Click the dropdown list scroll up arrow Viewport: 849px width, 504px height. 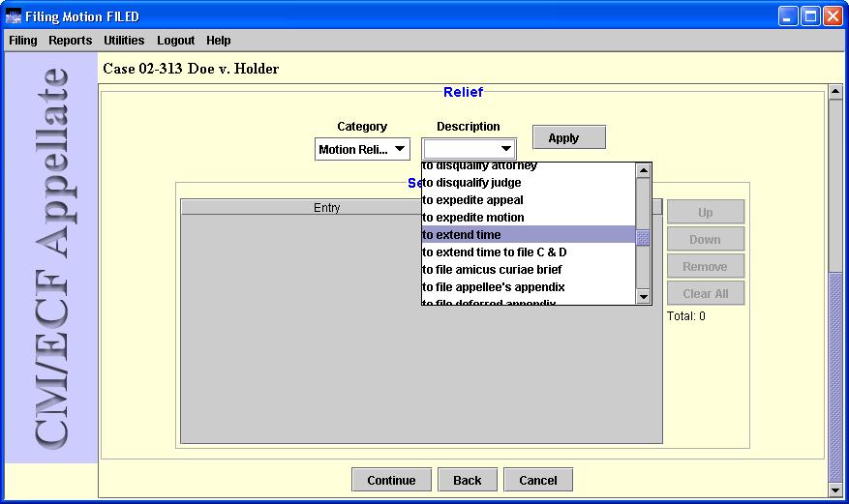click(643, 171)
